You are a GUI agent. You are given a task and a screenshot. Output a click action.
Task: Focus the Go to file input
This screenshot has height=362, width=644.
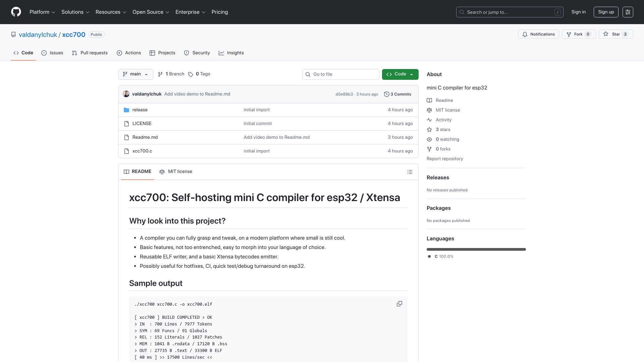[341, 74]
